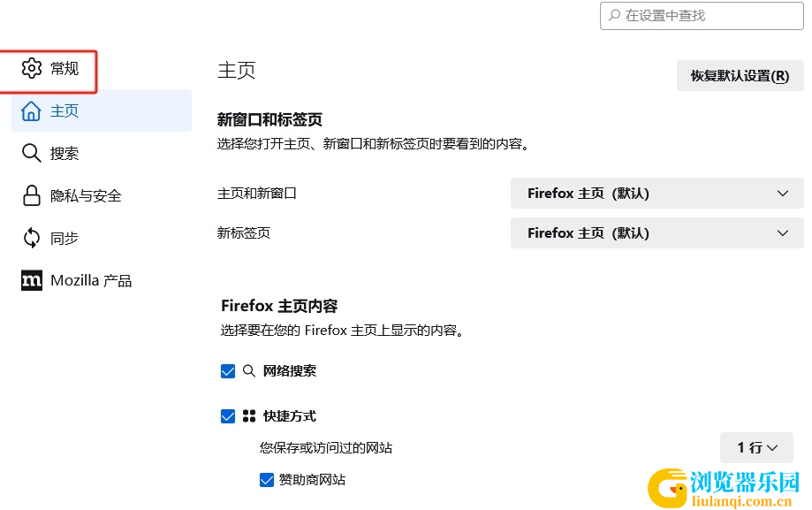The image size is (812, 510).
Task: Disable the 赞助商网站 checkbox
Action: point(267,480)
